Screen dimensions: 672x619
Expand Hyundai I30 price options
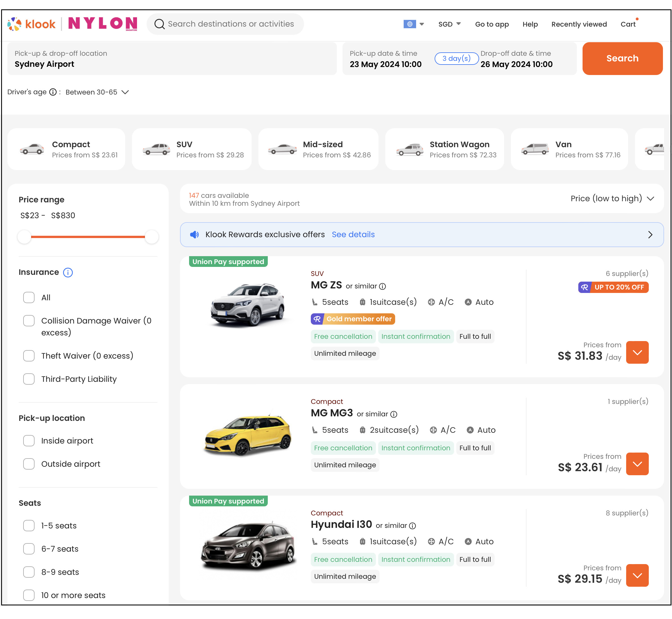tap(637, 575)
